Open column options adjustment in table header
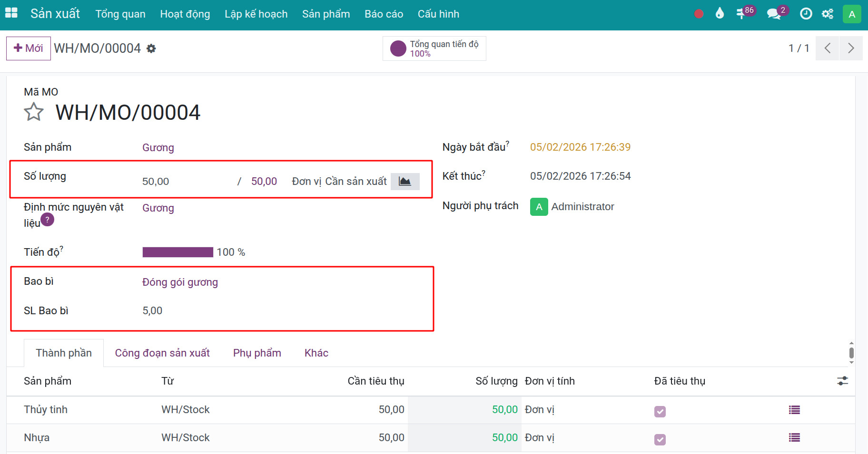868x454 pixels. [x=842, y=381]
